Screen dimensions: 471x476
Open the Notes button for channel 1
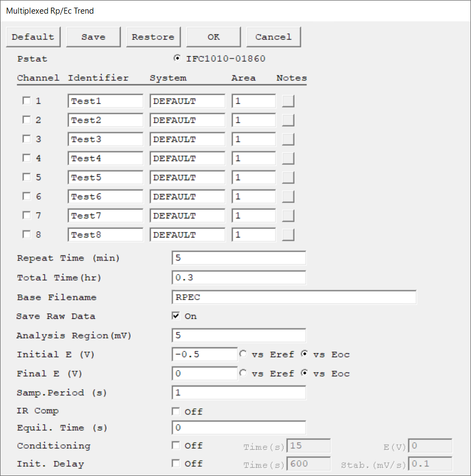[x=288, y=101]
